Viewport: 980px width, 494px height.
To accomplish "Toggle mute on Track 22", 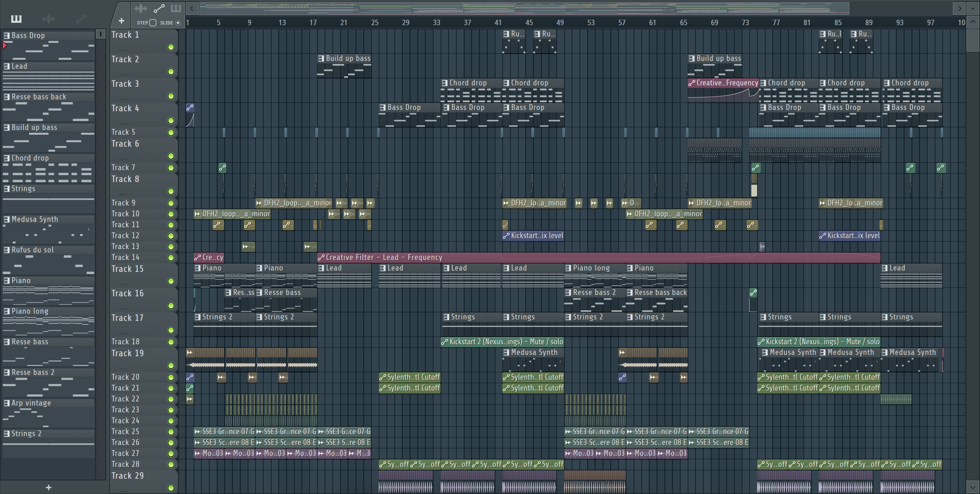I will click(171, 399).
